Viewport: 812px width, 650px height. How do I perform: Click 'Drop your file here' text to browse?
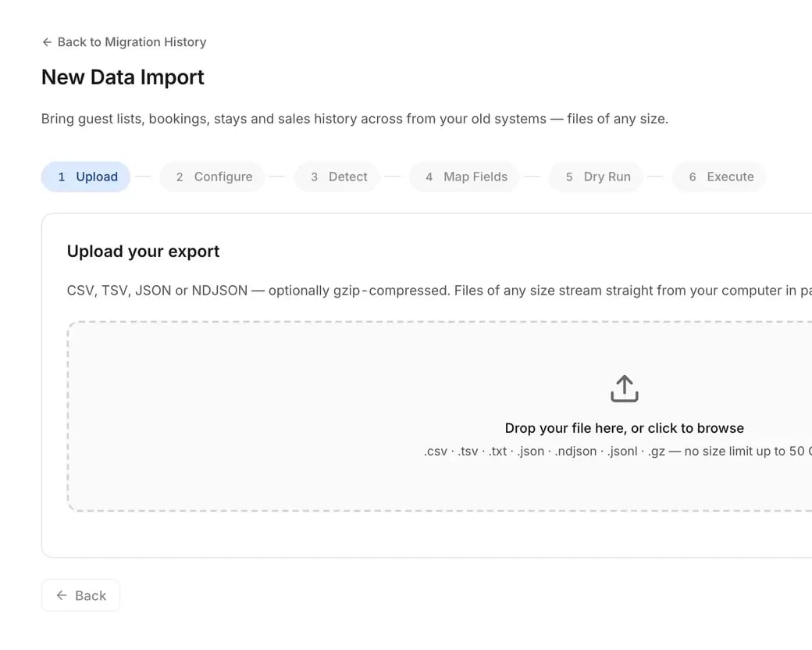point(625,428)
